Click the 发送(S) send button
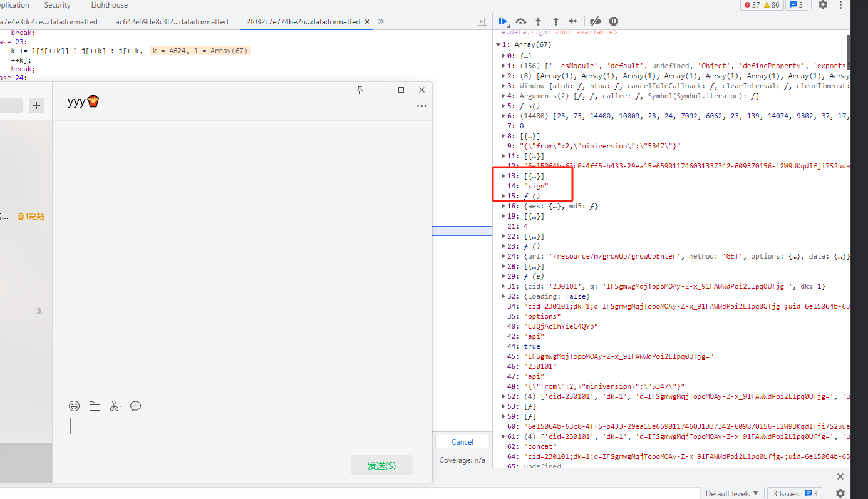Viewport: 868px width, 499px height. 381,465
